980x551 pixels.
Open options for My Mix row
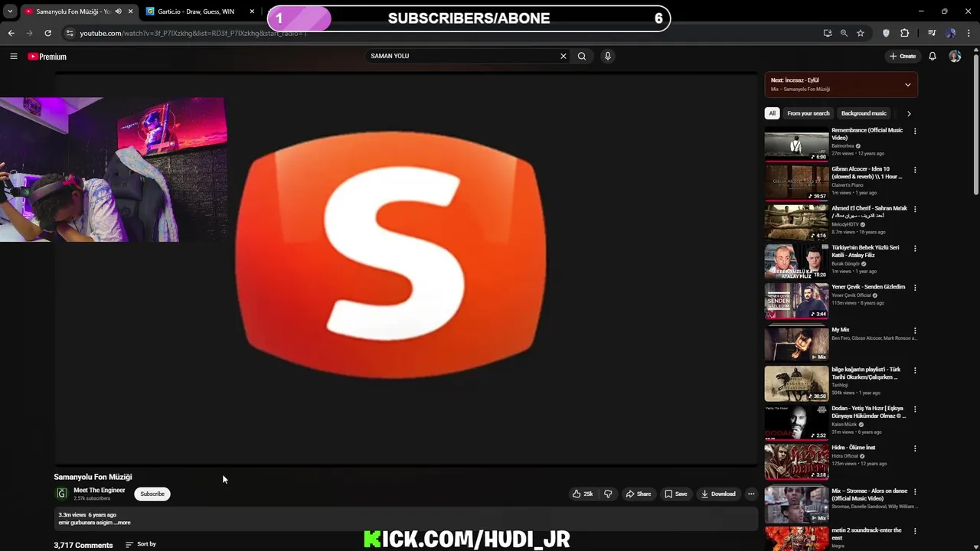(915, 331)
